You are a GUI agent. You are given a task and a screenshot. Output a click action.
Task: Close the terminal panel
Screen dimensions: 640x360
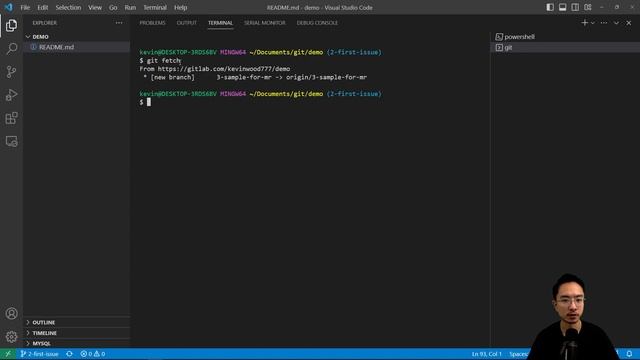point(629,23)
